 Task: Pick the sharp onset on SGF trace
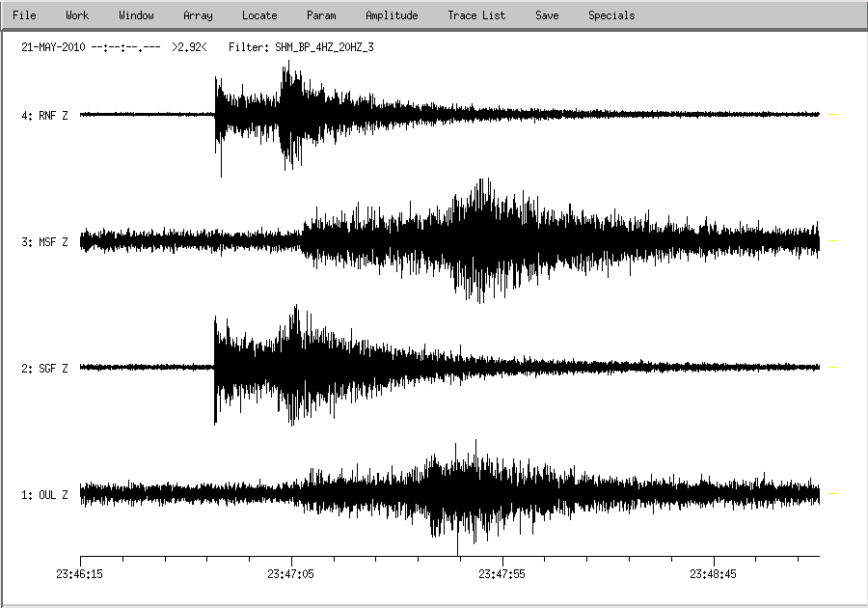point(215,367)
